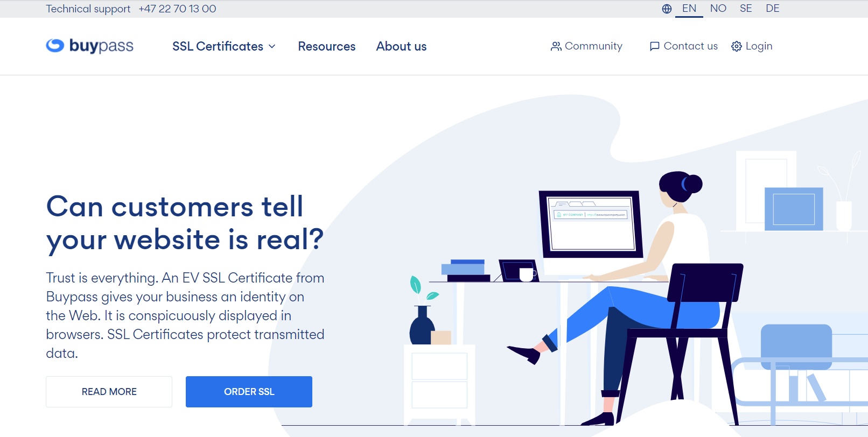Expand the SSL Certificates chevron

[x=272, y=46]
